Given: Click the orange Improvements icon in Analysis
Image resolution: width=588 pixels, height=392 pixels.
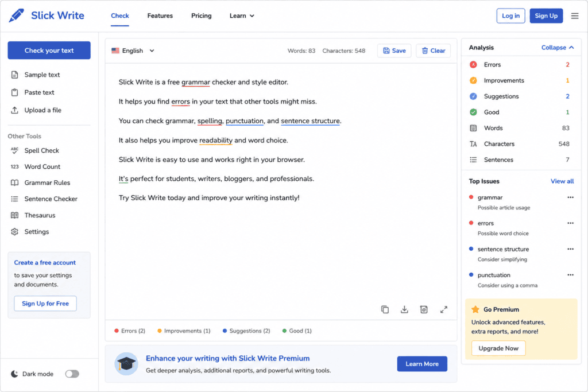Looking at the screenshot, I should click(x=473, y=80).
